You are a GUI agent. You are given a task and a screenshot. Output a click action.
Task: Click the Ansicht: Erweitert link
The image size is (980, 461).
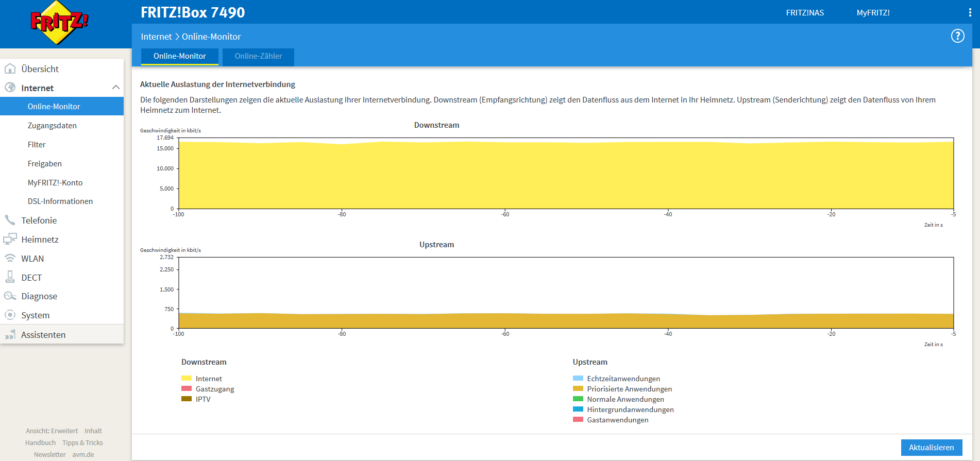(x=52, y=431)
